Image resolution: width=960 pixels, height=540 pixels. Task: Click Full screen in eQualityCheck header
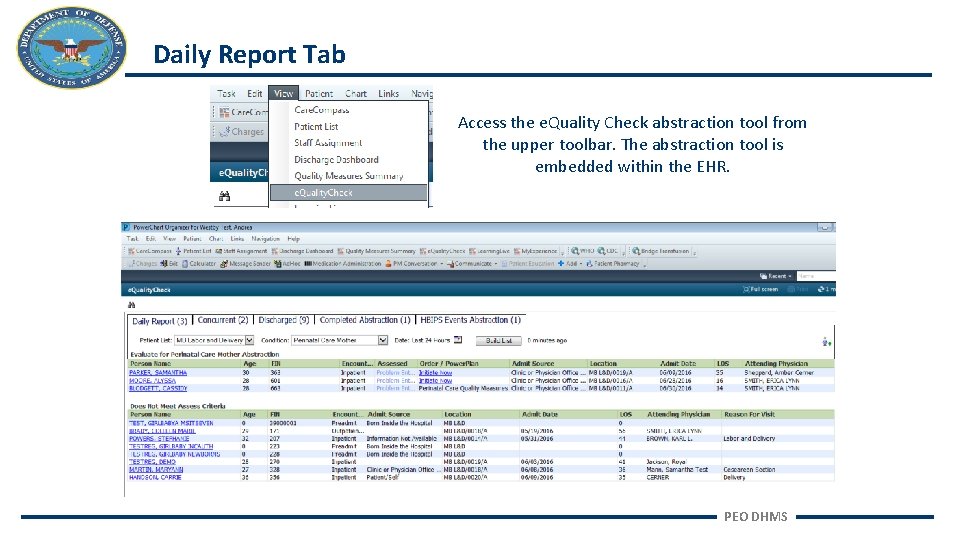tap(760, 290)
